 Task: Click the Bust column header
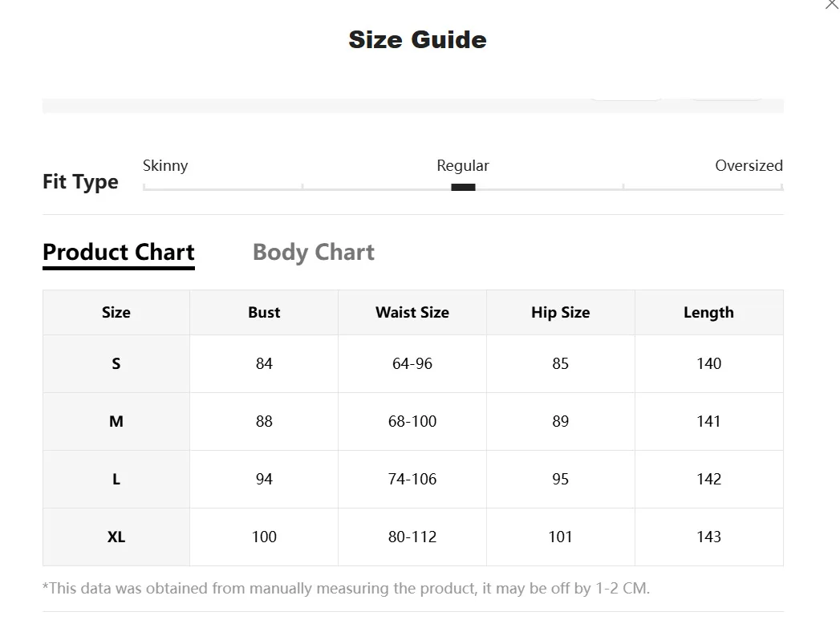click(x=264, y=313)
